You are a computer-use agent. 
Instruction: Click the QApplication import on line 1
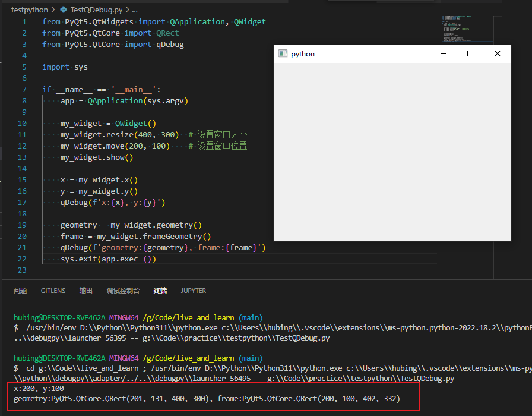[197, 22]
